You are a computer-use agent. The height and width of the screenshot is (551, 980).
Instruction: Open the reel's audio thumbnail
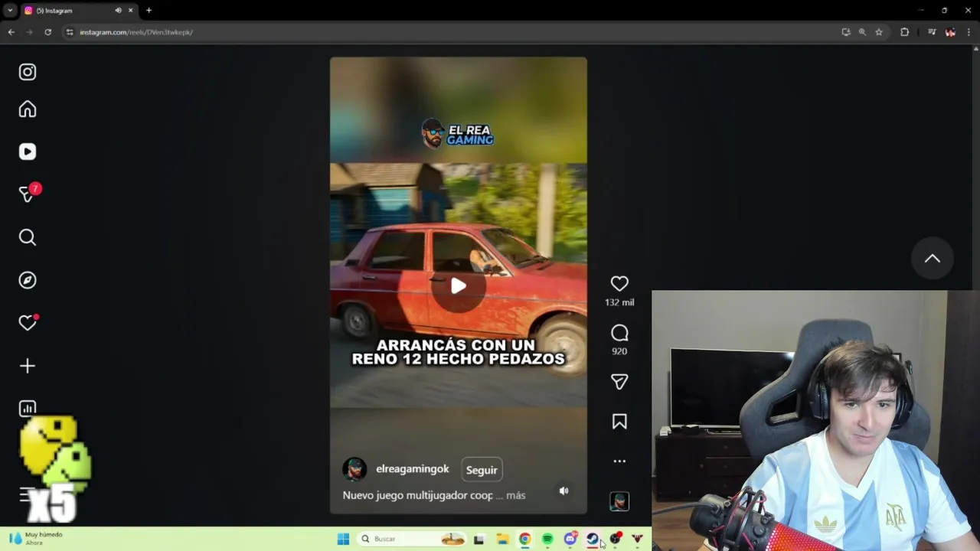point(619,501)
